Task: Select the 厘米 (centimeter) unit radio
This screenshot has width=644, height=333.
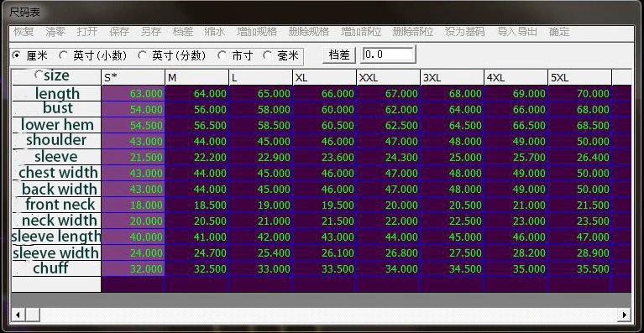Action: tap(30, 55)
